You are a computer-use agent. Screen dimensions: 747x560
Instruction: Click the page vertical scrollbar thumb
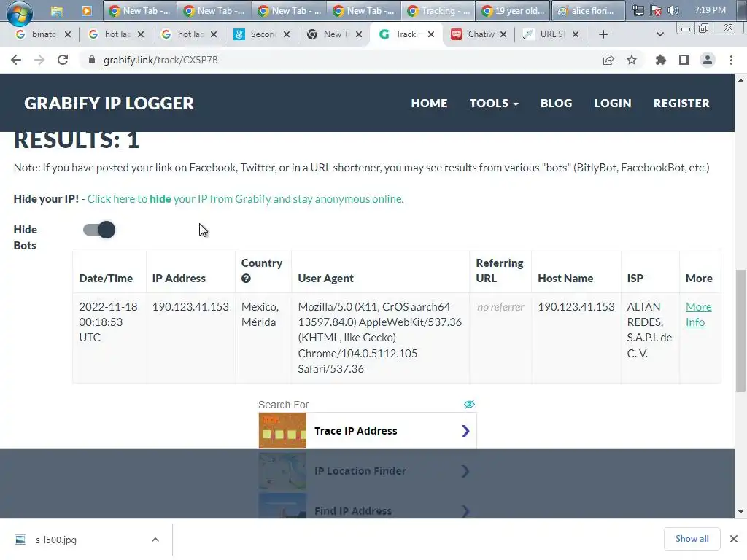(740, 330)
